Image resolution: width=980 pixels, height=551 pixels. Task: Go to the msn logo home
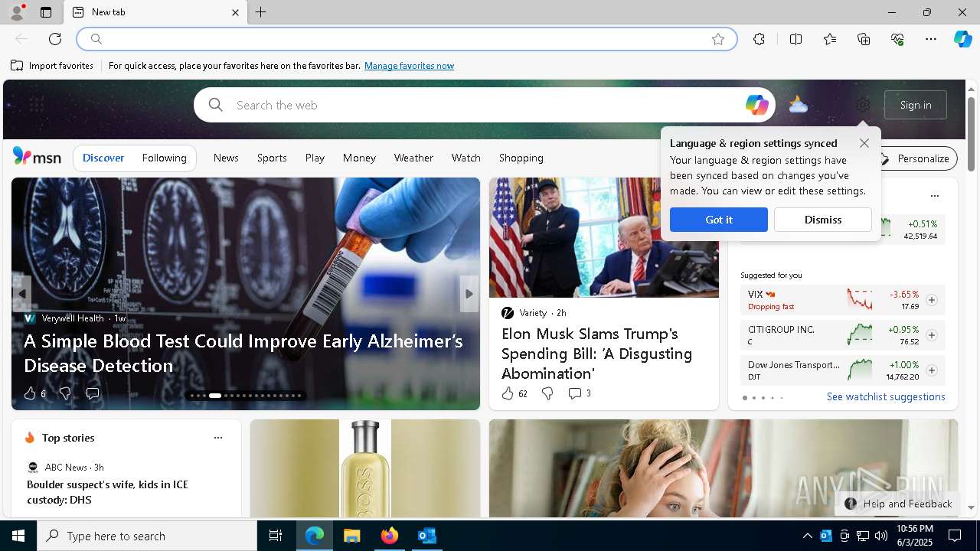coord(37,157)
